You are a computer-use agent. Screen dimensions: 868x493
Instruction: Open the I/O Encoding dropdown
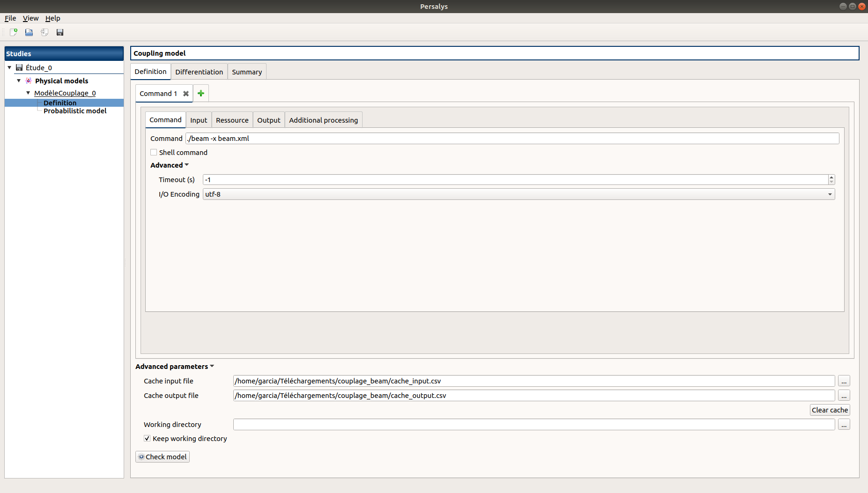(x=830, y=194)
